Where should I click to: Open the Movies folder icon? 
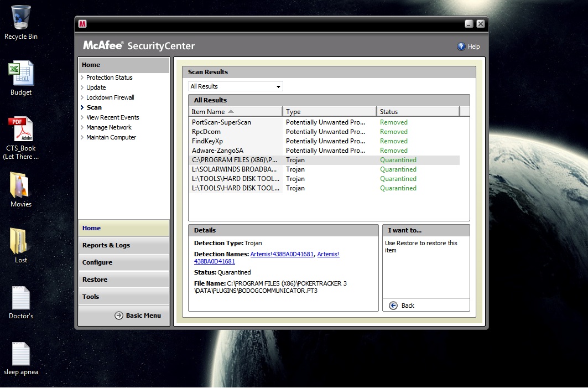click(x=19, y=185)
